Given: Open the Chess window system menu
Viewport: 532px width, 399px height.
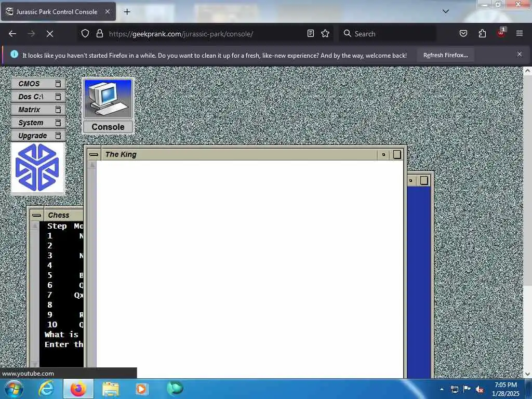Looking at the screenshot, I should (37, 215).
